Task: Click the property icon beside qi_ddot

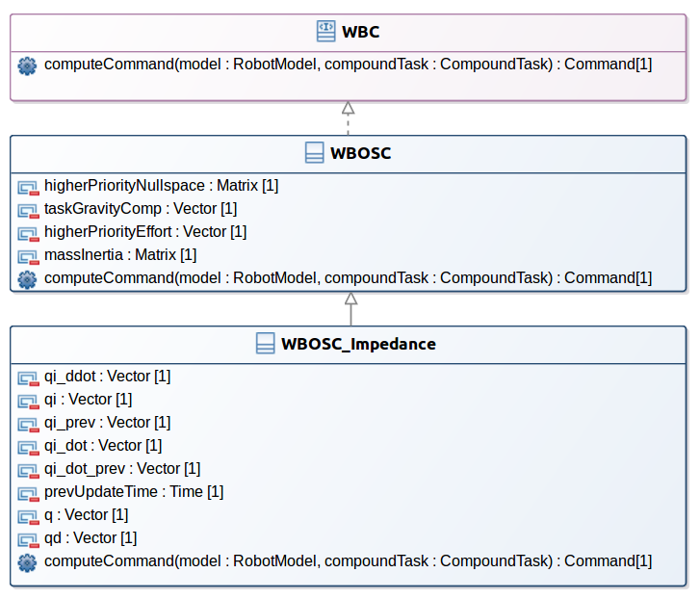Action: tap(27, 376)
